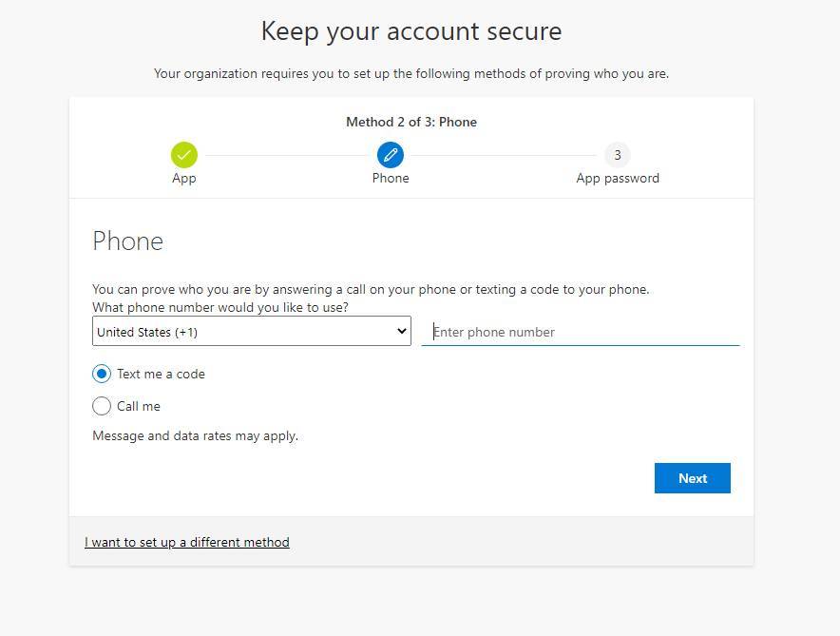The image size is (840, 636).
Task: Open the United States (+1) country dropdown
Action: coord(251,331)
